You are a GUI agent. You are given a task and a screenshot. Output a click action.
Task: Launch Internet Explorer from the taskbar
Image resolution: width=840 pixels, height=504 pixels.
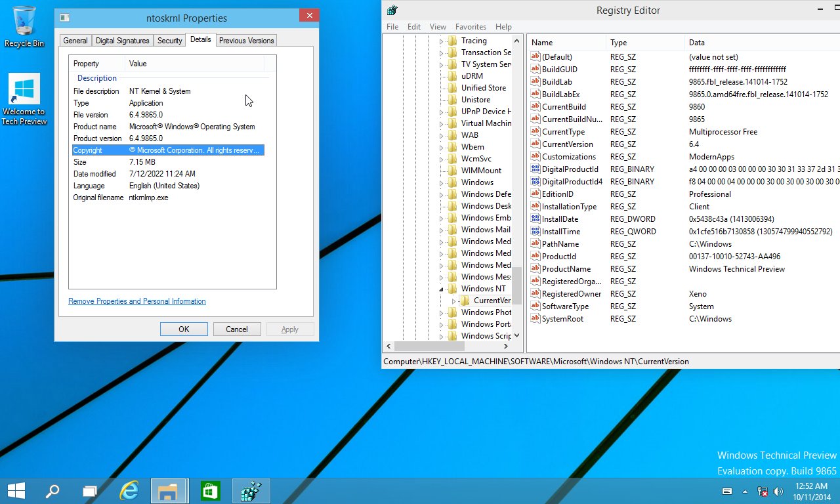pos(130,491)
